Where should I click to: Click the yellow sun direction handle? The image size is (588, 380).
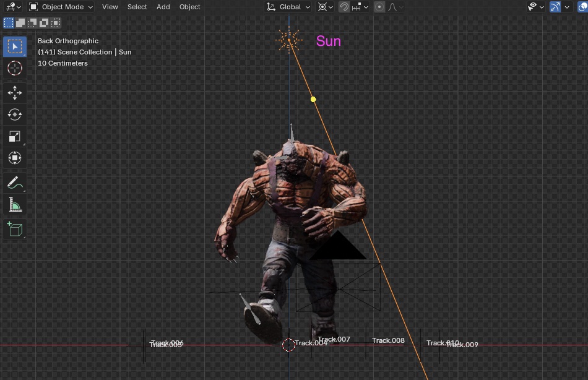click(313, 100)
